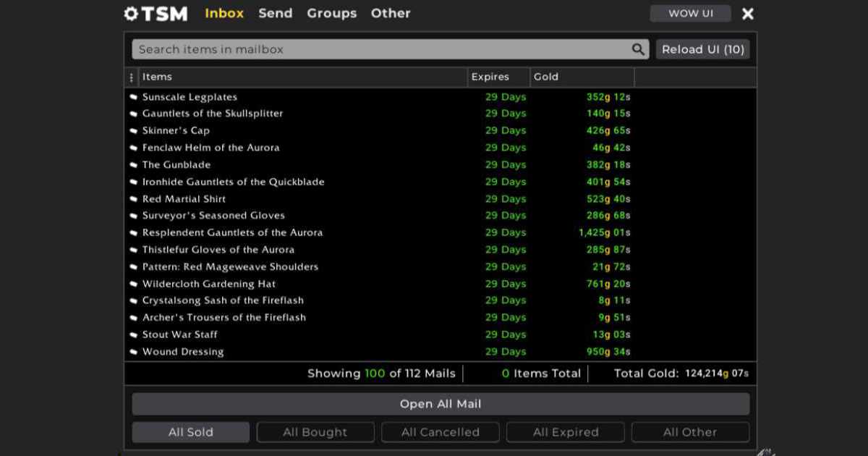The image size is (868, 456).
Task: Open the column options three-dot menu
Action: (131, 77)
